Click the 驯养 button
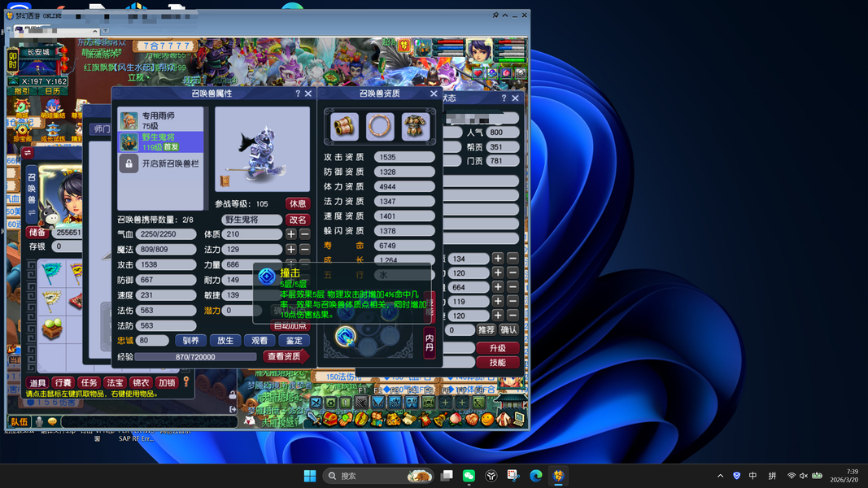Screen dimensions: 868x488 (x=191, y=340)
